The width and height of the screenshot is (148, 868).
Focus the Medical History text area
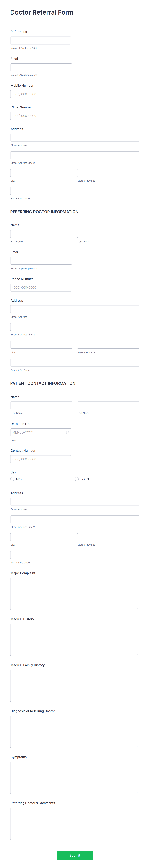tap(75, 640)
